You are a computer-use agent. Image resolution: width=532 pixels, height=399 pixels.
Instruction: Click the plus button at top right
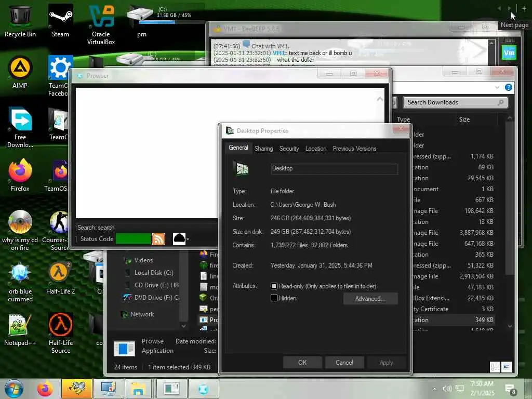524,8
